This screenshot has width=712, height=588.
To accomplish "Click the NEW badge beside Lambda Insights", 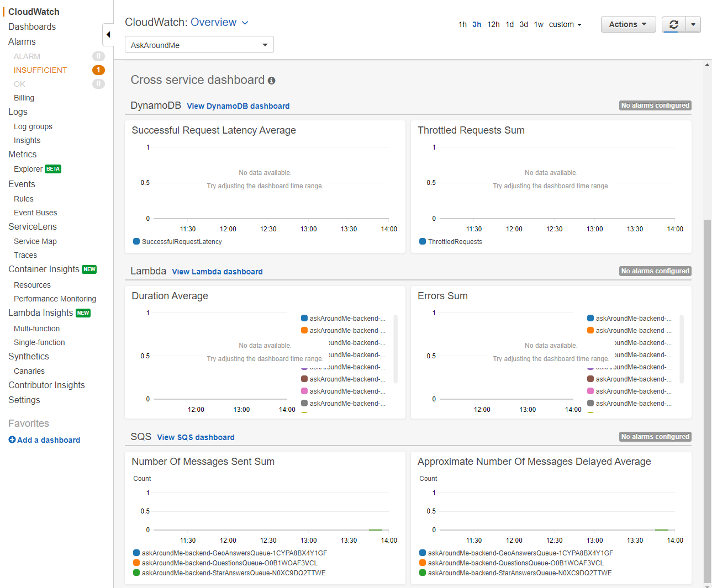I will point(83,313).
